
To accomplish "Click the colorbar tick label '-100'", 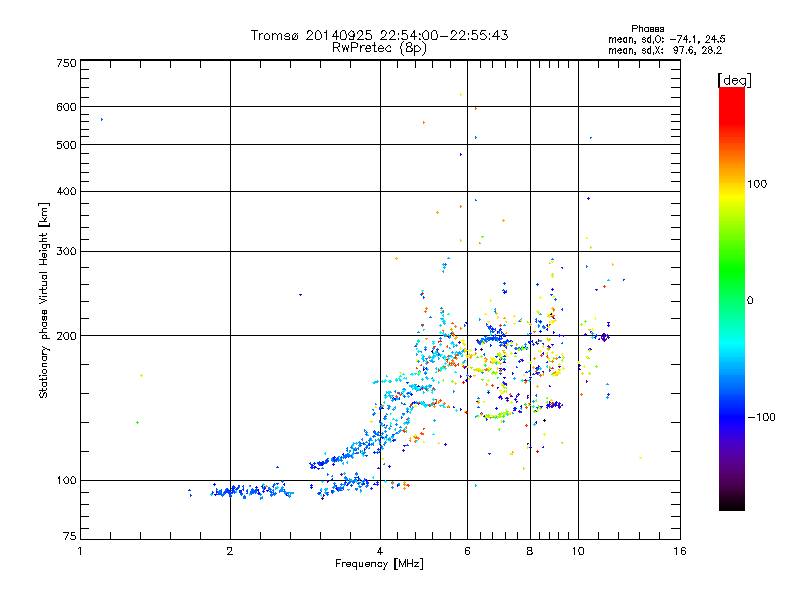I will [x=761, y=417].
